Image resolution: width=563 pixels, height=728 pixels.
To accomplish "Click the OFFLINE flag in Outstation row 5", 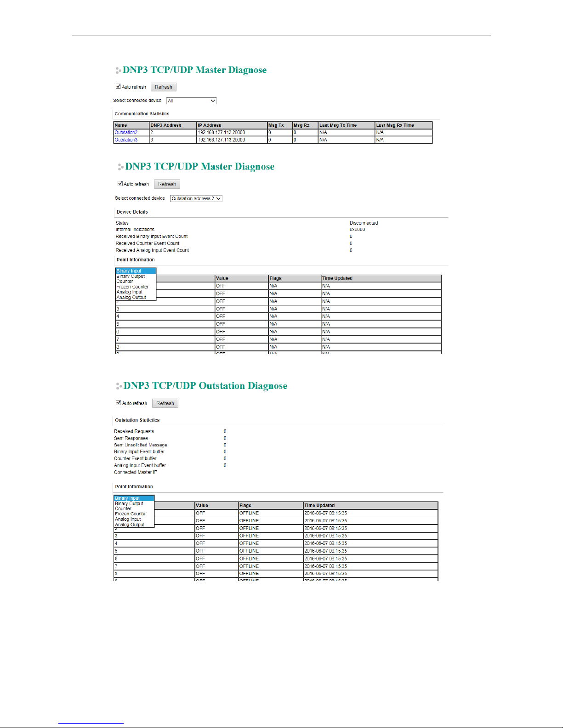I will point(249,551).
